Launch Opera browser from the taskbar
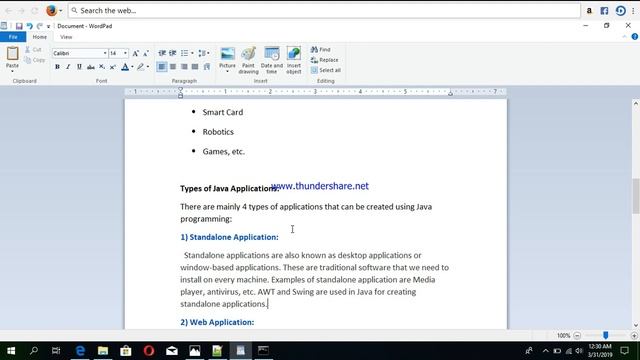This screenshot has height=360, width=640. [149, 351]
